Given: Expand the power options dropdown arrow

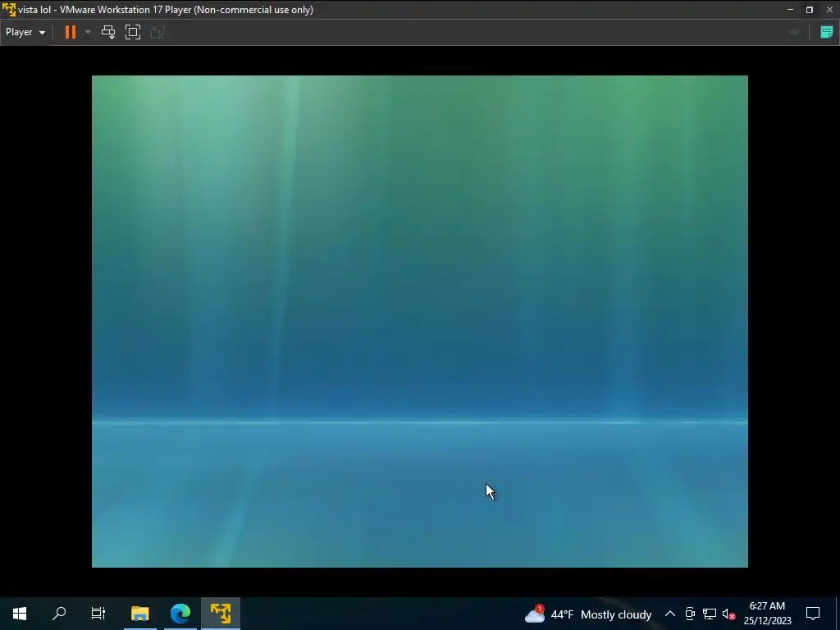Looking at the screenshot, I should [x=88, y=32].
